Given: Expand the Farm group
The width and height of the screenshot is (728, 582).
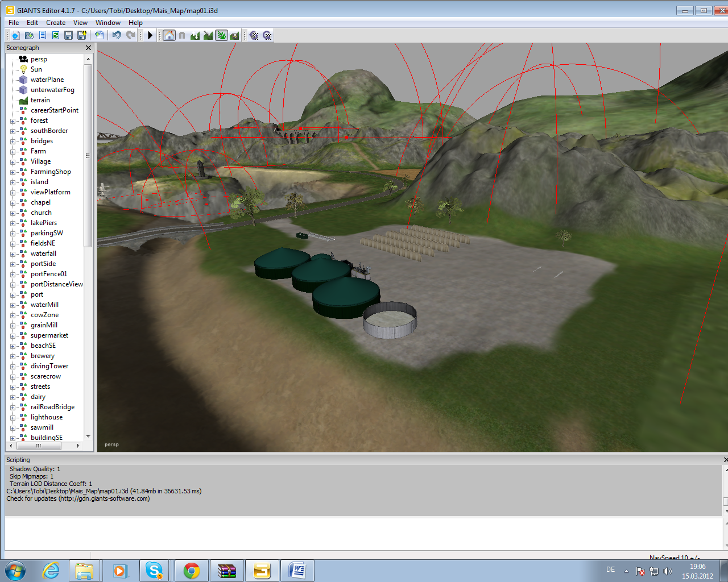Looking at the screenshot, I should pyautogui.click(x=13, y=152).
